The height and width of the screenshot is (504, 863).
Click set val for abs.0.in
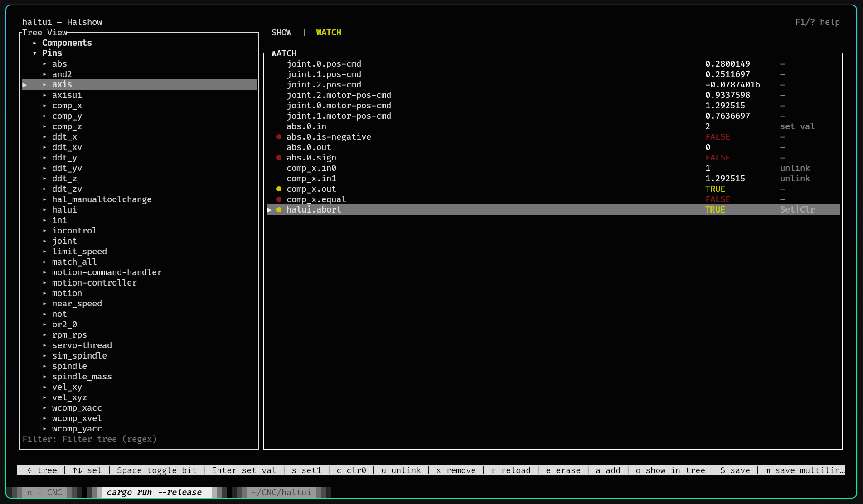pyautogui.click(x=797, y=126)
